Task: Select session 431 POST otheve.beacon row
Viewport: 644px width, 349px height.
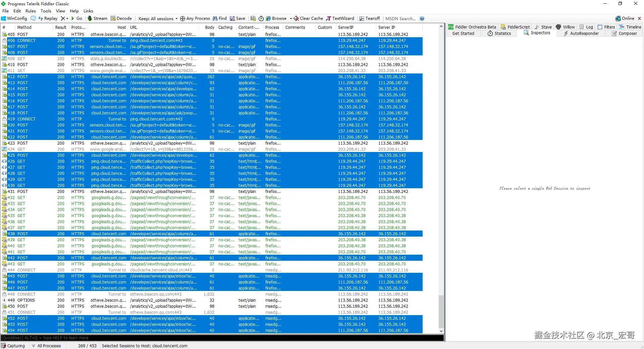Action: point(212,192)
